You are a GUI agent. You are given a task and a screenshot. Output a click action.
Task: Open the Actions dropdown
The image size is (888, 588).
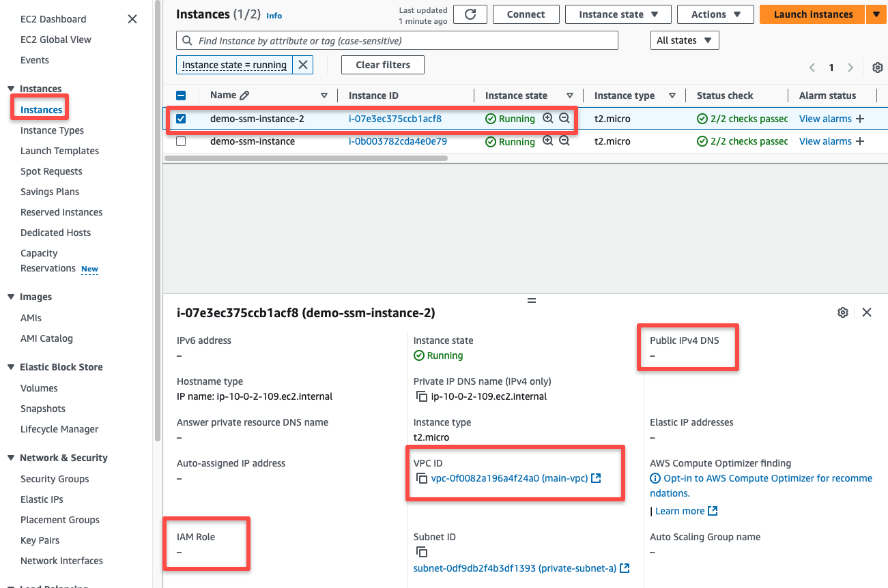(x=715, y=14)
